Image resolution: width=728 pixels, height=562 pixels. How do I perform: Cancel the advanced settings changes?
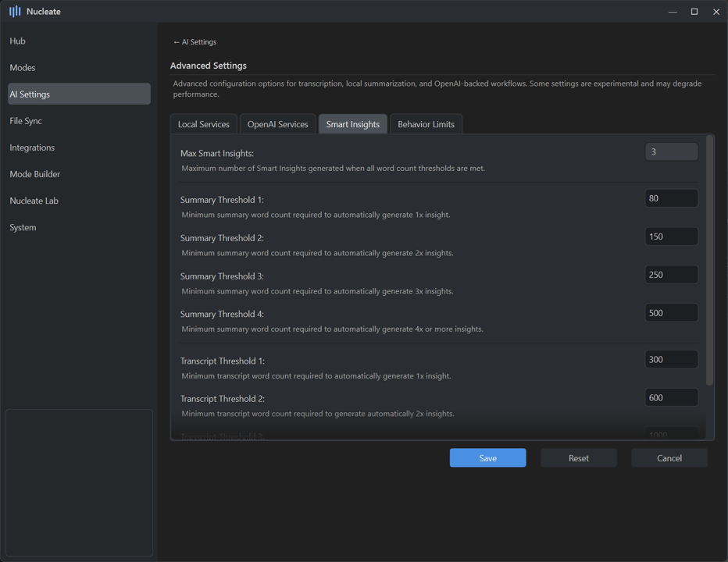point(669,458)
